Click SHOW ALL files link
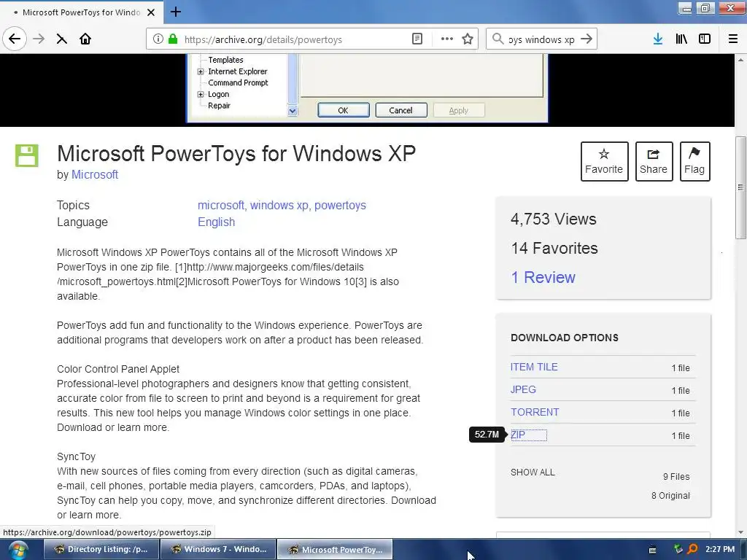The image size is (747, 560). pos(533,472)
